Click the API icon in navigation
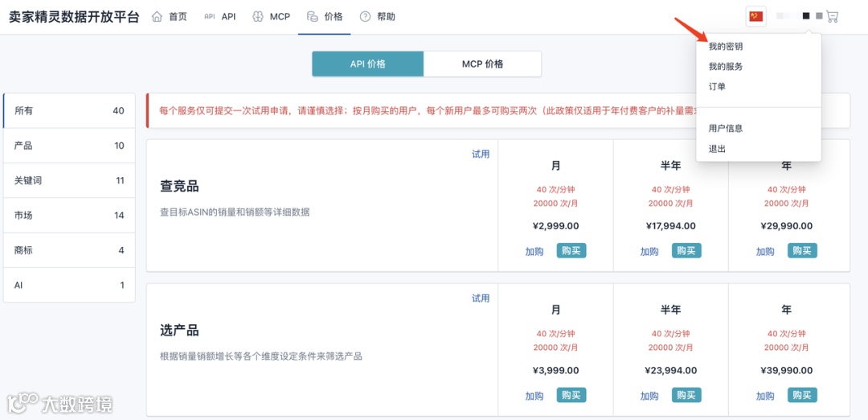This screenshot has height=420, width=868. tap(209, 17)
